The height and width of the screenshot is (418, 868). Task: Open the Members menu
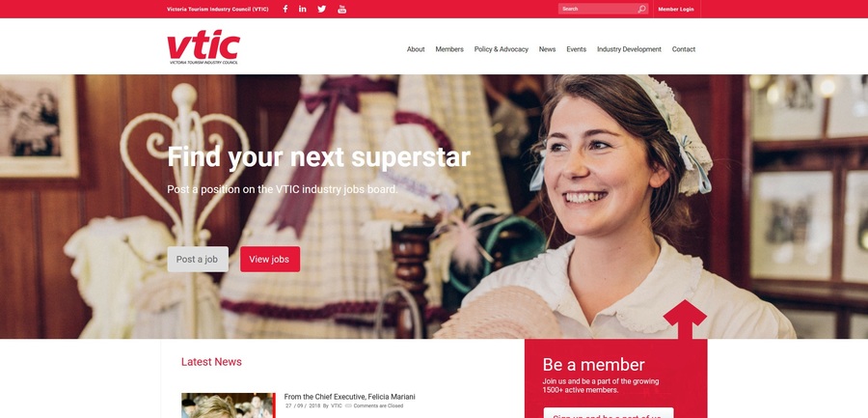(x=449, y=49)
